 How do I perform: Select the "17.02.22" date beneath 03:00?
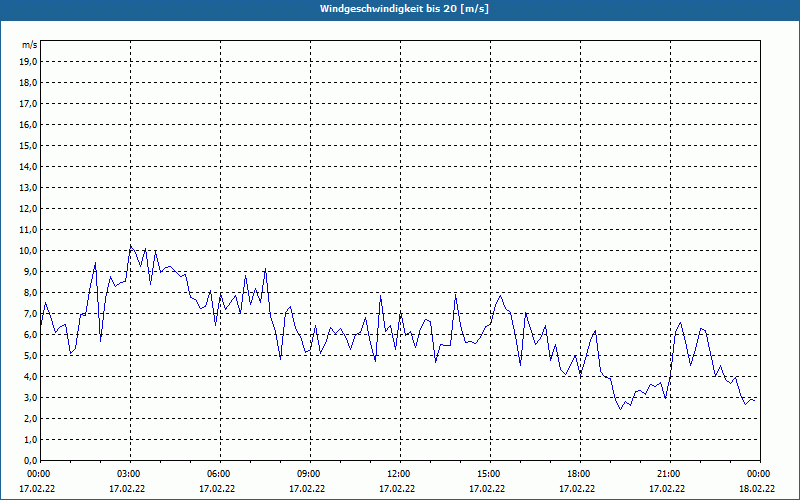[x=127, y=489]
